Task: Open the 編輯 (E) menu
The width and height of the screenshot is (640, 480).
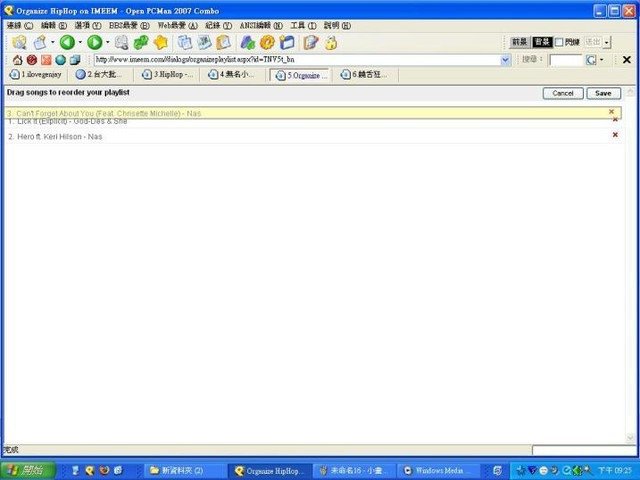Action: tap(54, 25)
